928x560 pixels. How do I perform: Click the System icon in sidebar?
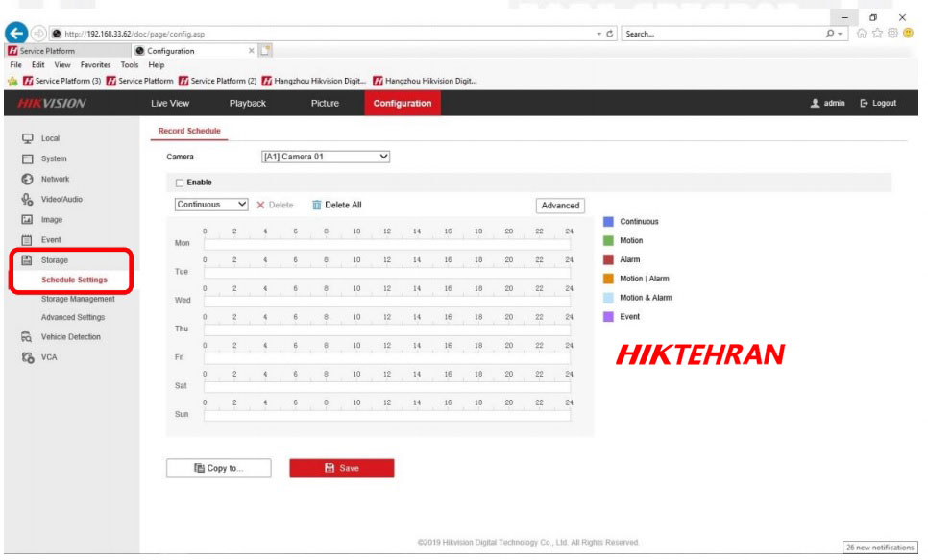[x=27, y=158]
